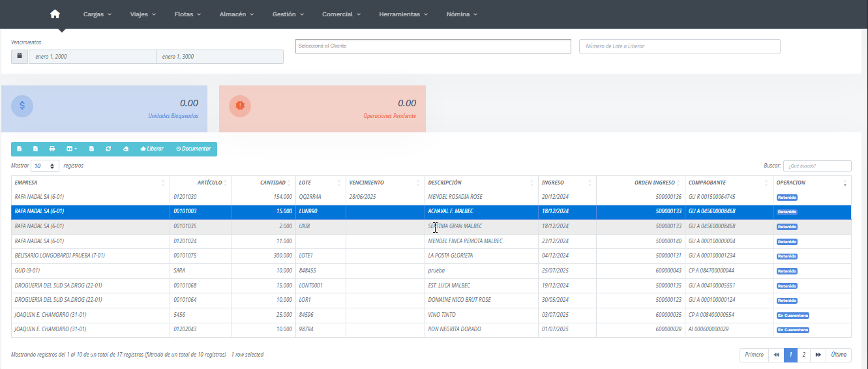Screen dimensions: 868x369
Task: Select the RON NEGRITA DORADO row
Action: pyautogui.click(x=431, y=330)
